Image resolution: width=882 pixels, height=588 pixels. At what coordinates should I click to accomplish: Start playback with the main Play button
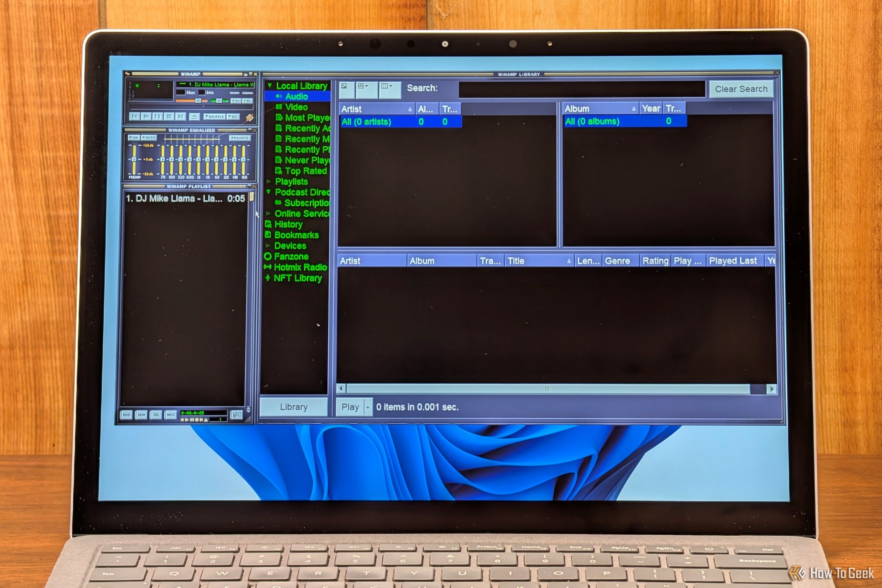pos(146,117)
